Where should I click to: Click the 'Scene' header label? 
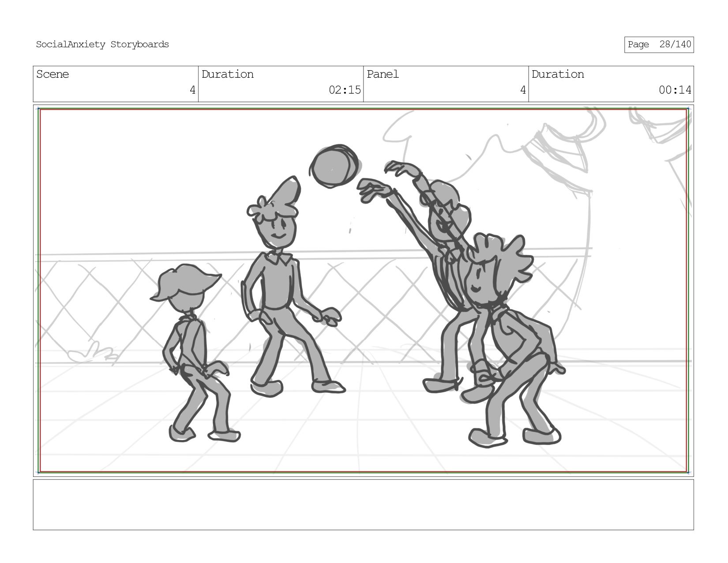pyautogui.click(x=53, y=74)
